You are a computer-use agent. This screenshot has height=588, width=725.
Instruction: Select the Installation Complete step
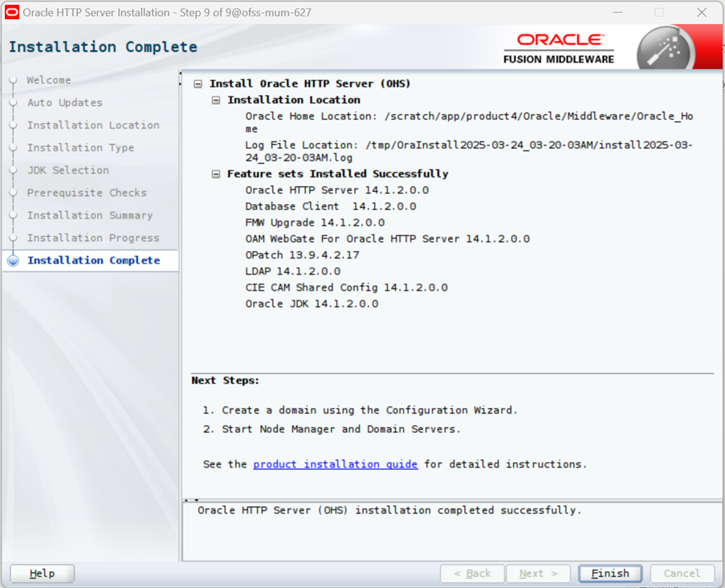93,260
